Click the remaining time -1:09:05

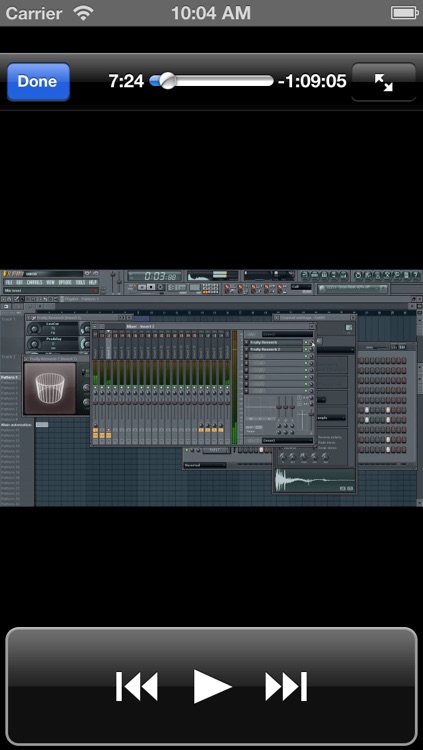tap(312, 81)
